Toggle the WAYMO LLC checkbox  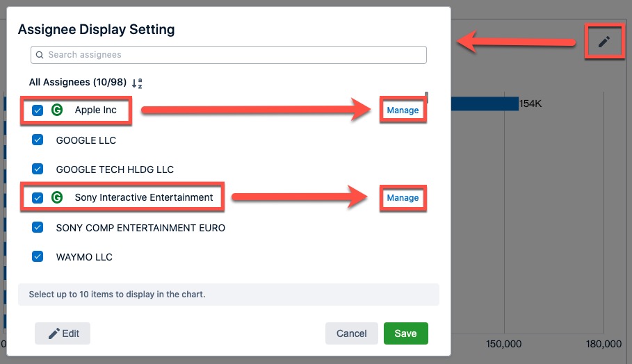(x=38, y=256)
